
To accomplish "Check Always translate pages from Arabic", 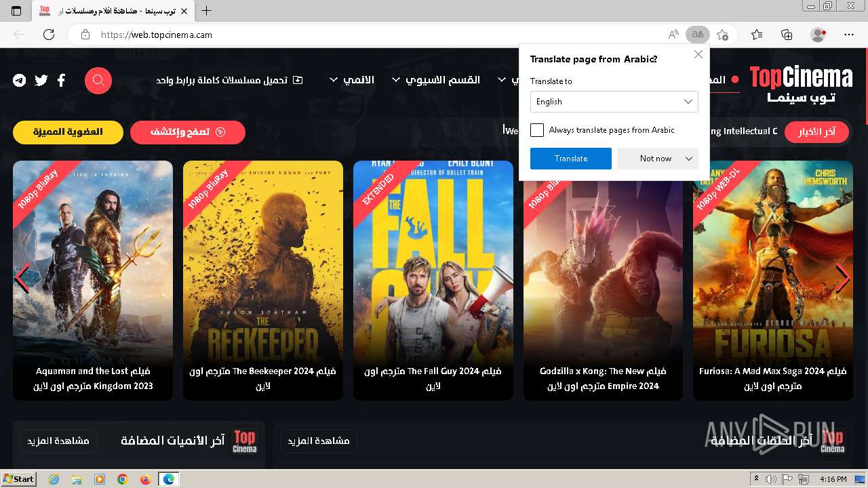I will point(537,130).
